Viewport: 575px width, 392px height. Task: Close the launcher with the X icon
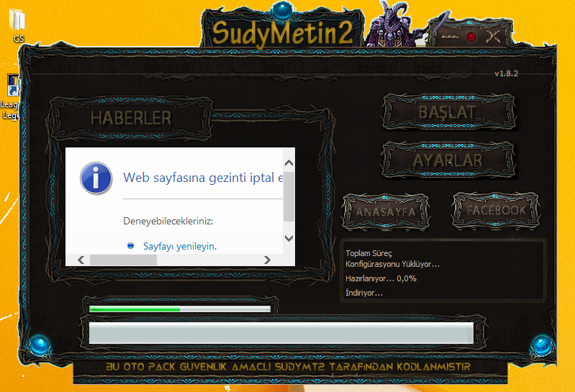493,36
